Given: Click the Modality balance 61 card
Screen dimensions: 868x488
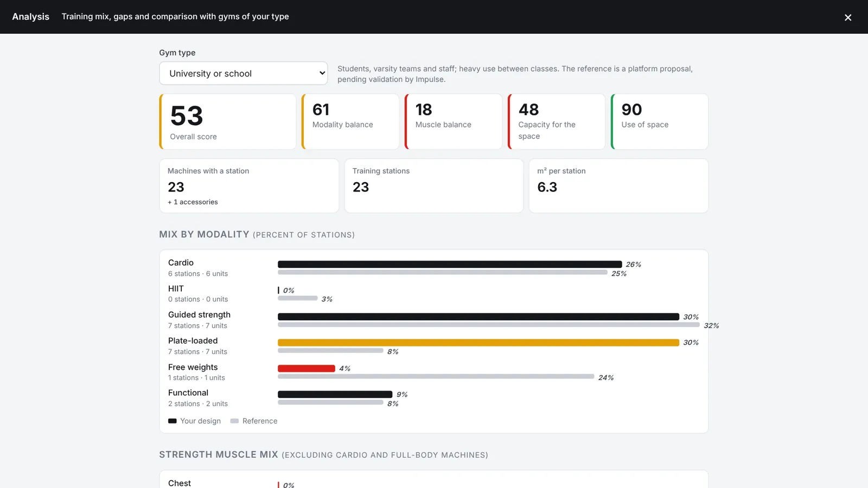Looking at the screenshot, I should [350, 121].
